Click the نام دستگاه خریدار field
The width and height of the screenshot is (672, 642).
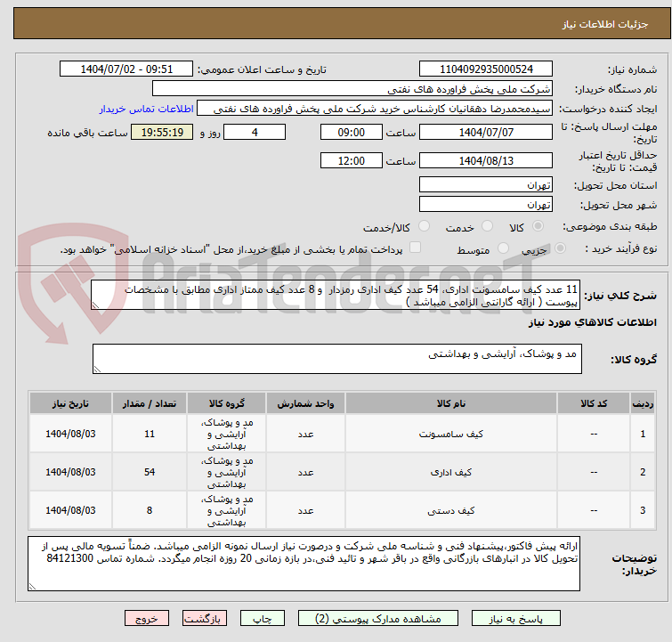(x=352, y=89)
